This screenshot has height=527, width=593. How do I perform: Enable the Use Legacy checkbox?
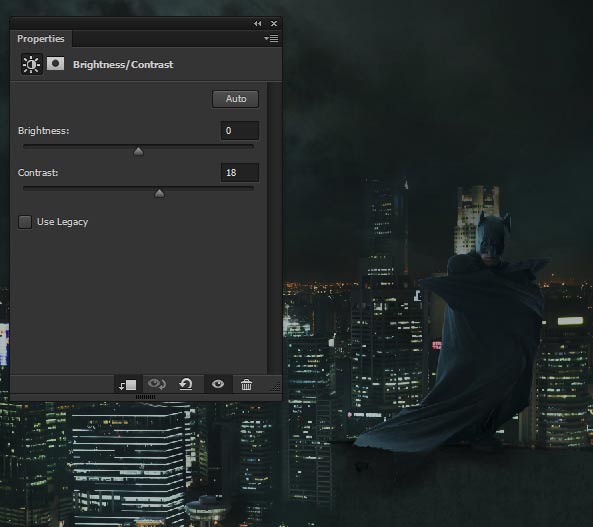point(25,222)
